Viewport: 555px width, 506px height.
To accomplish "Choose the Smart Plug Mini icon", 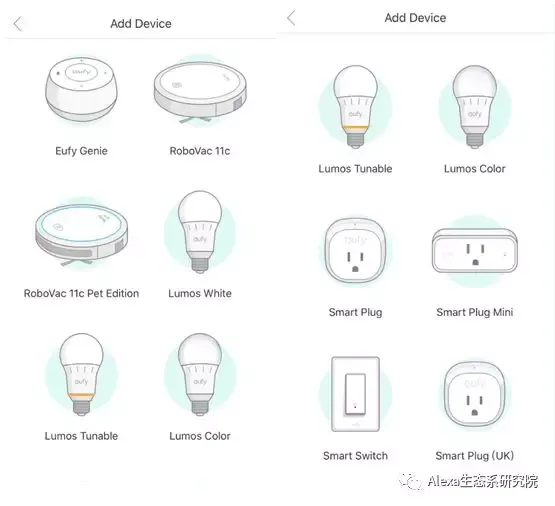I will pyautogui.click(x=475, y=251).
